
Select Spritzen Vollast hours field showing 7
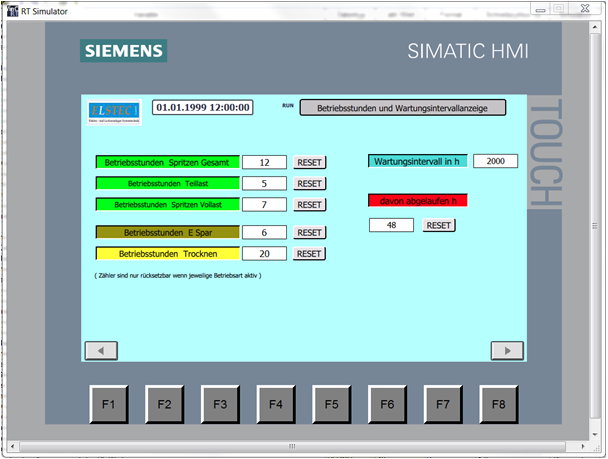tap(264, 204)
